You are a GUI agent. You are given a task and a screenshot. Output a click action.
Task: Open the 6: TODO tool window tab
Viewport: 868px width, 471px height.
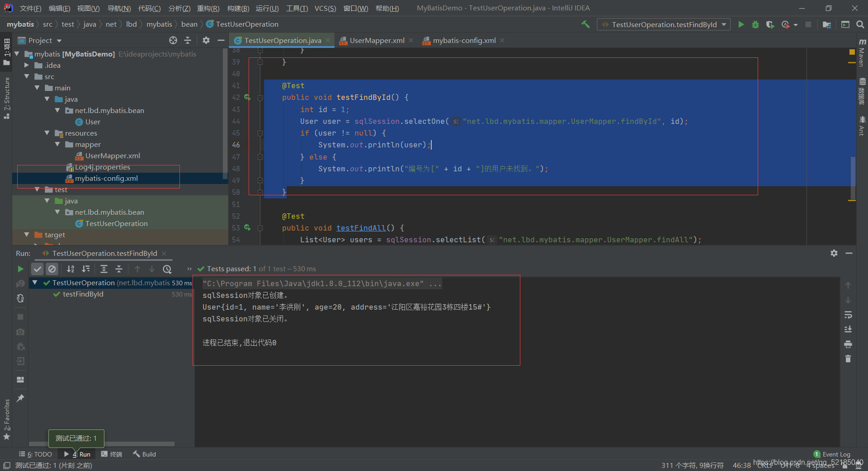[36, 454]
